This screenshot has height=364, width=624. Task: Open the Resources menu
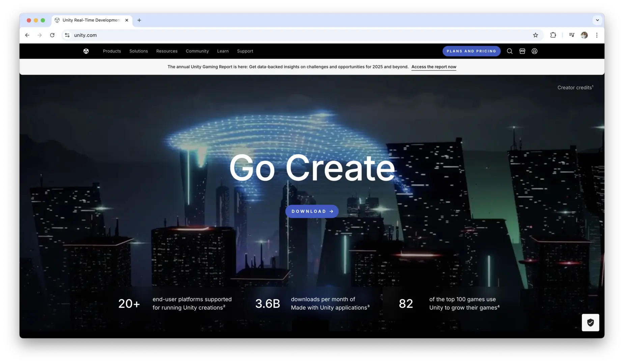coord(167,51)
